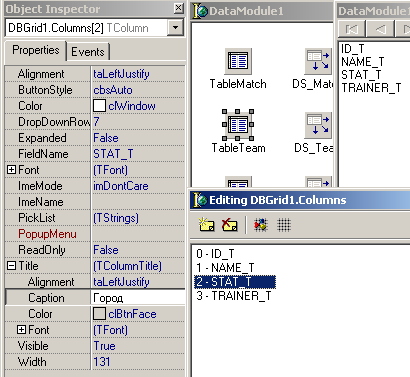410x377 pixels.
Task: Click the Color value clWindow text
Action: tap(132, 106)
